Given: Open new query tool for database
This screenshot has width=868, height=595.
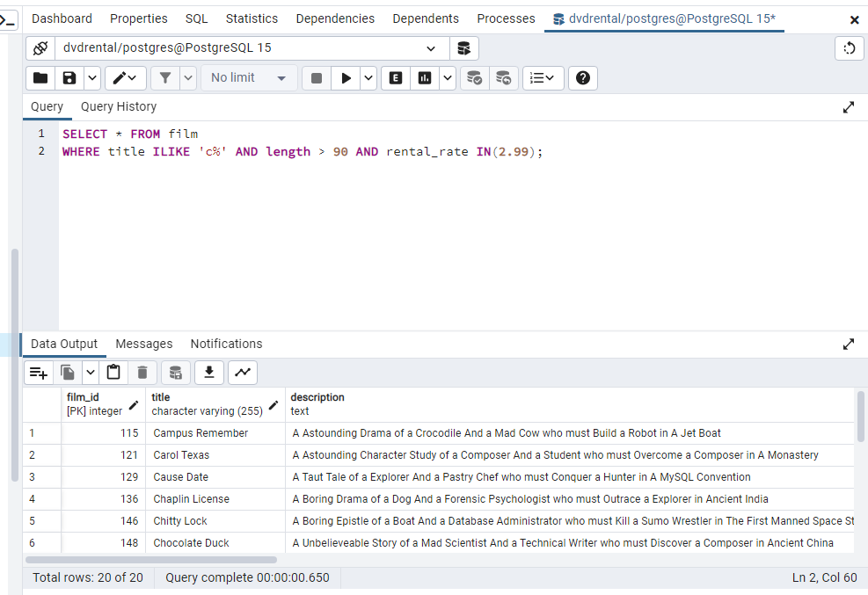Looking at the screenshot, I should pyautogui.click(x=463, y=48).
